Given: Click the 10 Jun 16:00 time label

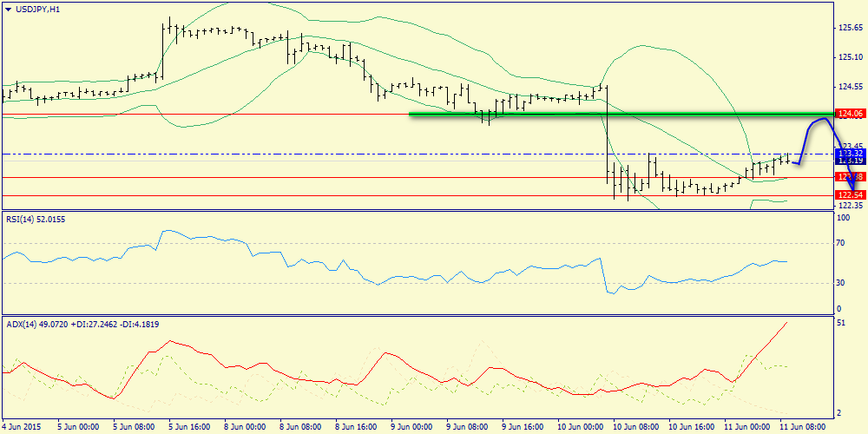Looking at the screenshot, I should (x=690, y=427).
